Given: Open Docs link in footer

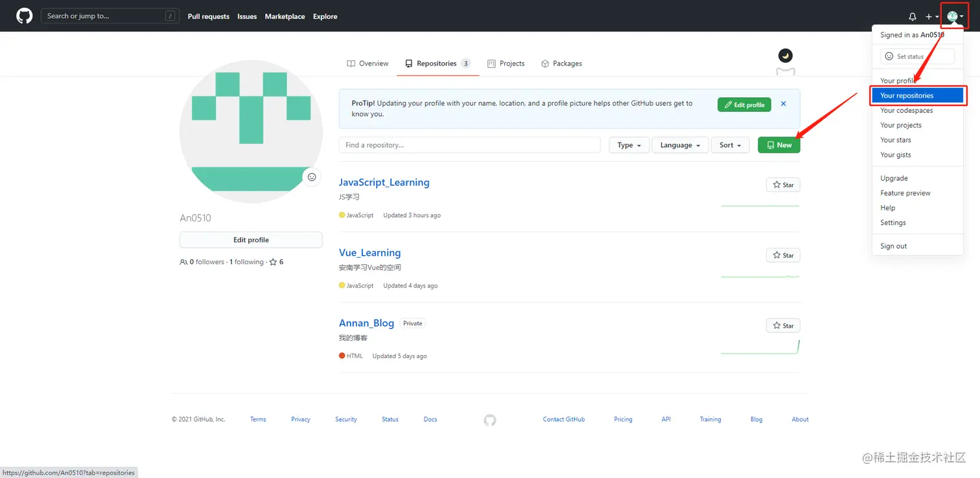Looking at the screenshot, I should coord(430,420).
